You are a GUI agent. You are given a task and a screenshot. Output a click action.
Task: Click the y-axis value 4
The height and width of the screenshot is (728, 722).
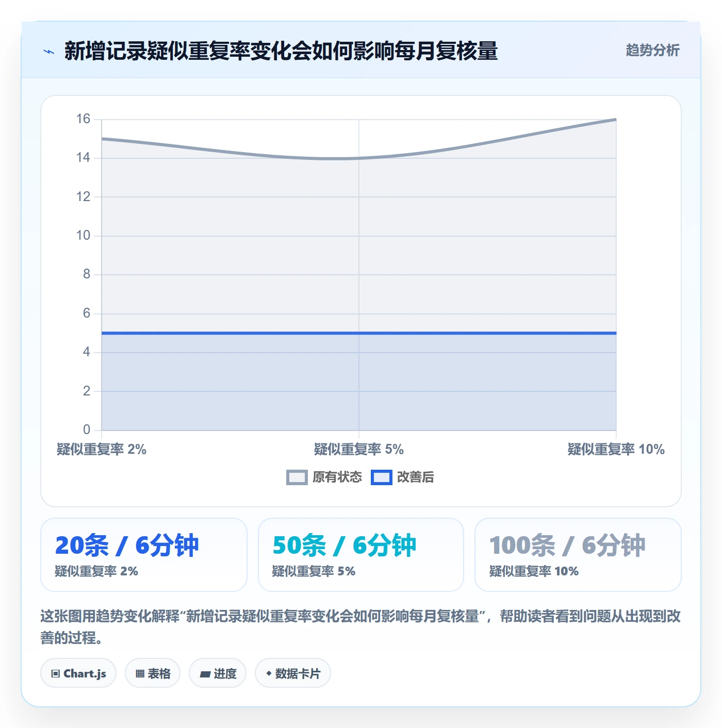[87, 352]
